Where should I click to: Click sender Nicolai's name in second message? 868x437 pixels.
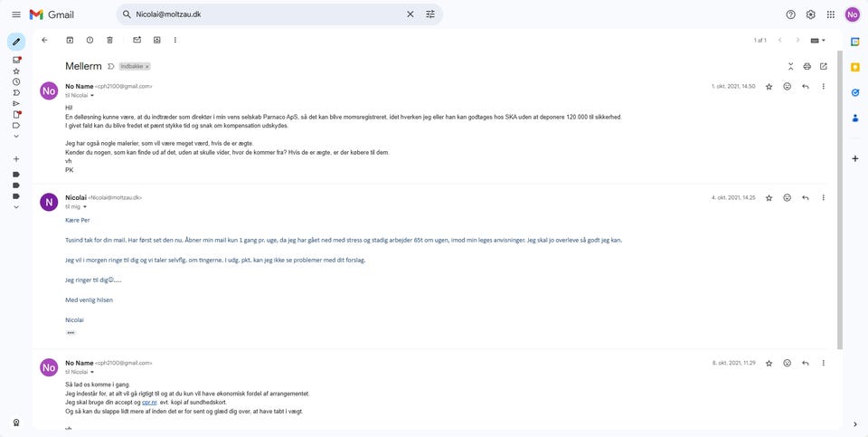pos(76,197)
